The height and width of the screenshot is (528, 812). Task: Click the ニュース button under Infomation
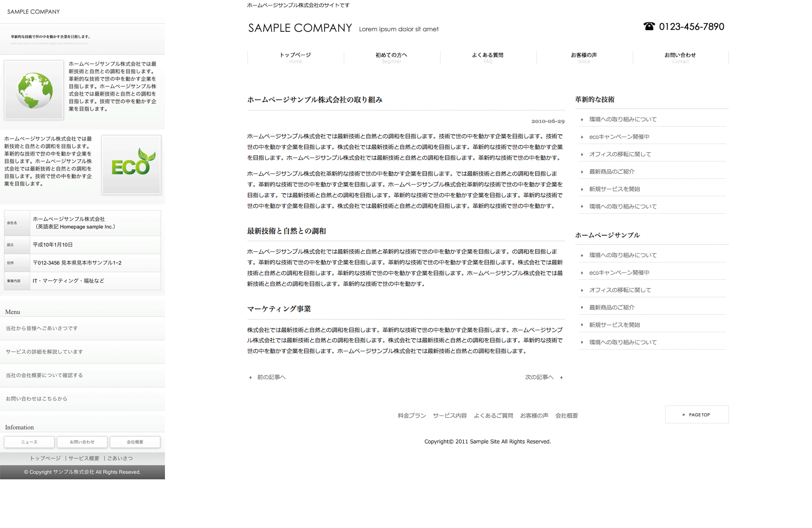coord(29,442)
